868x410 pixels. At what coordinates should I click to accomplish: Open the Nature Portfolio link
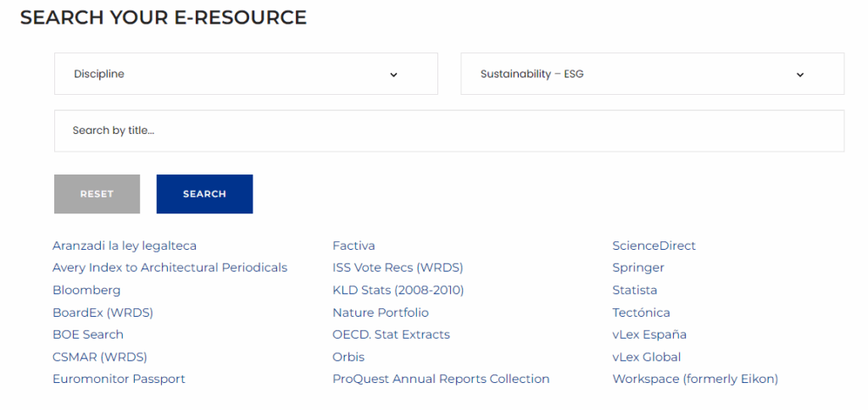pyautogui.click(x=381, y=313)
